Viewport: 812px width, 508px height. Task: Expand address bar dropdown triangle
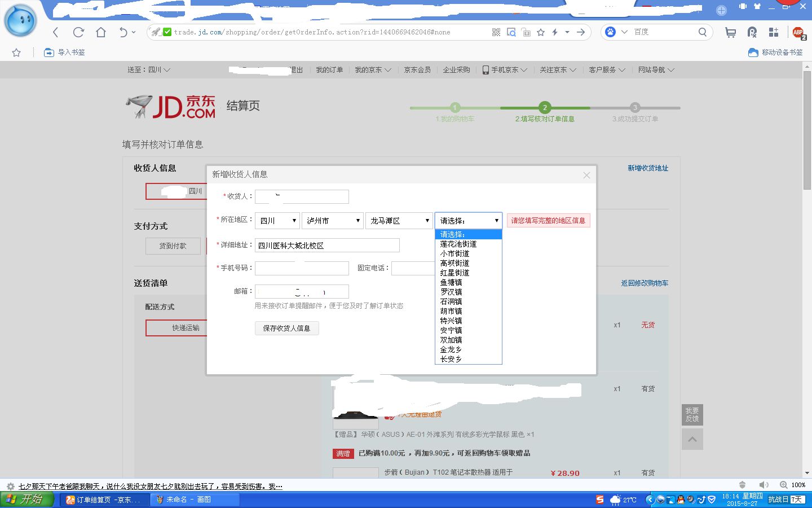[x=567, y=32]
